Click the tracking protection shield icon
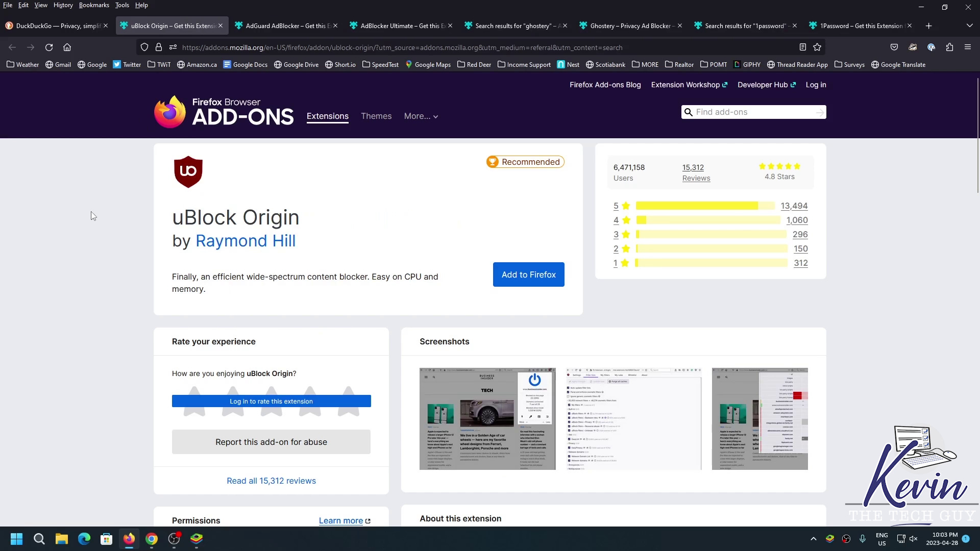 144,47
